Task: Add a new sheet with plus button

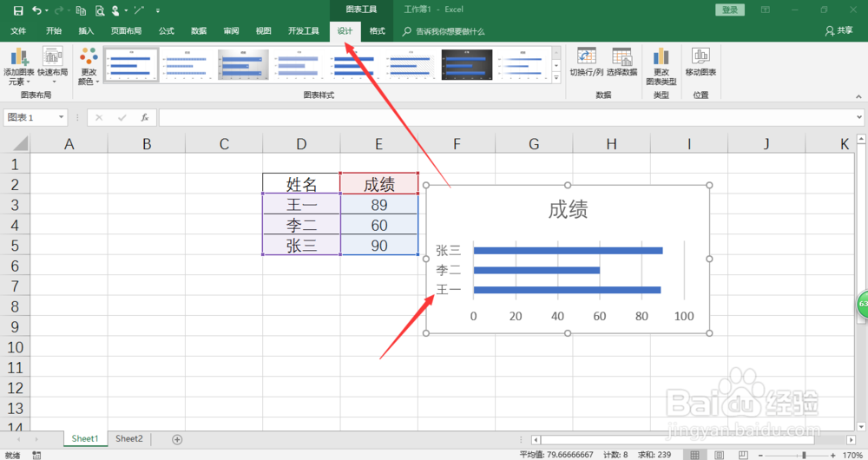Action: click(x=177, y=439)
